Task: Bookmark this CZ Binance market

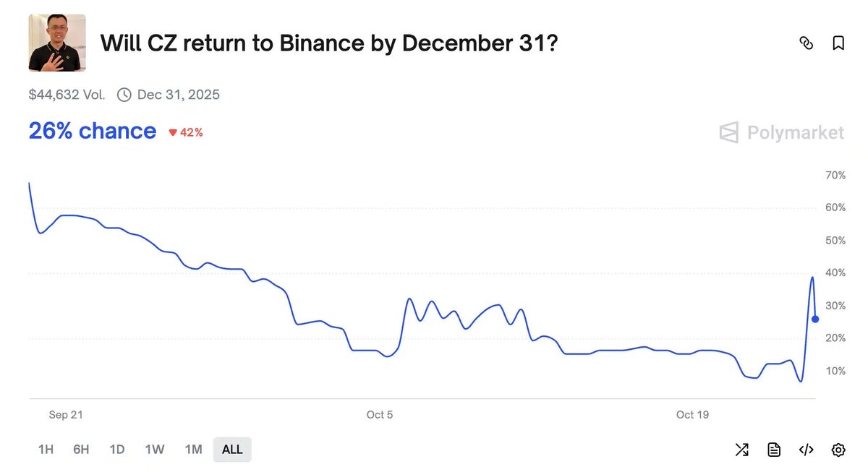Action: click(x=838, y=43)
